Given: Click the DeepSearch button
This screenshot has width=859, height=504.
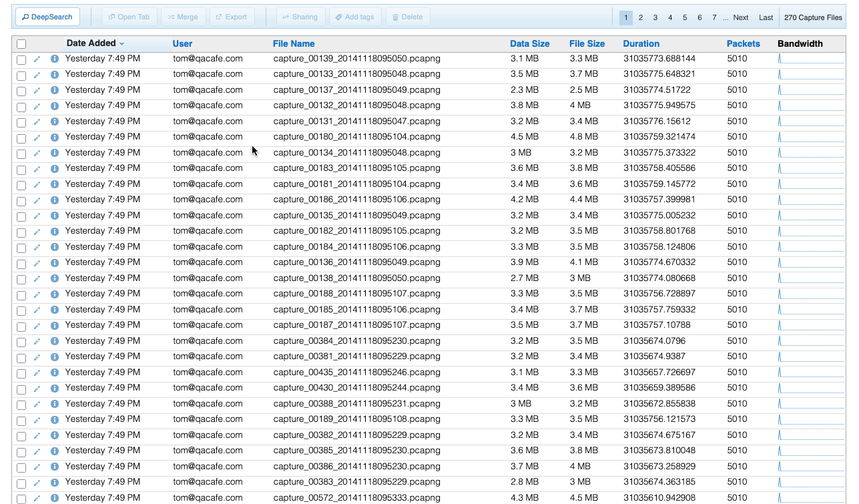Looking at the screenshot, I should [47, 17].
